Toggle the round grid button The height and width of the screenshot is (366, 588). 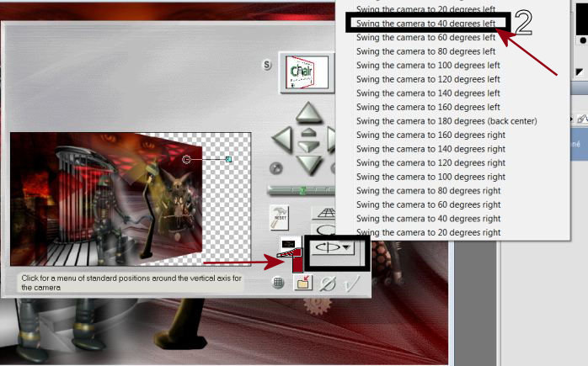click(278, 283)
